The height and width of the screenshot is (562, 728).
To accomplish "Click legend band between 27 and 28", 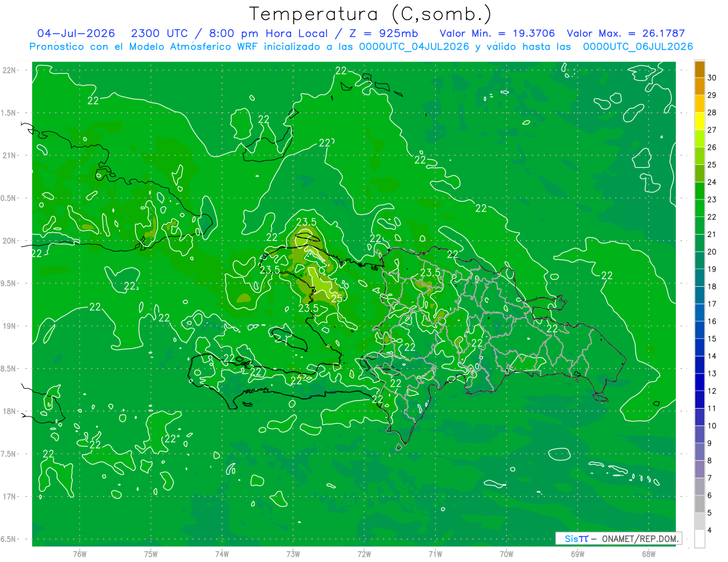I will point(699,121).
